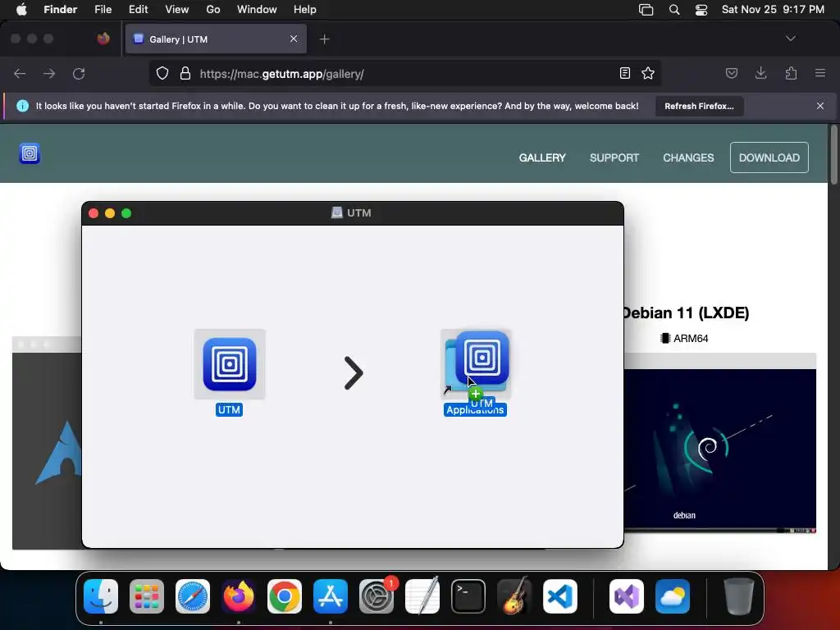The image size is (840, 630).
Task: Dismiss the Firefox notification bar
Action: [820, 106]
